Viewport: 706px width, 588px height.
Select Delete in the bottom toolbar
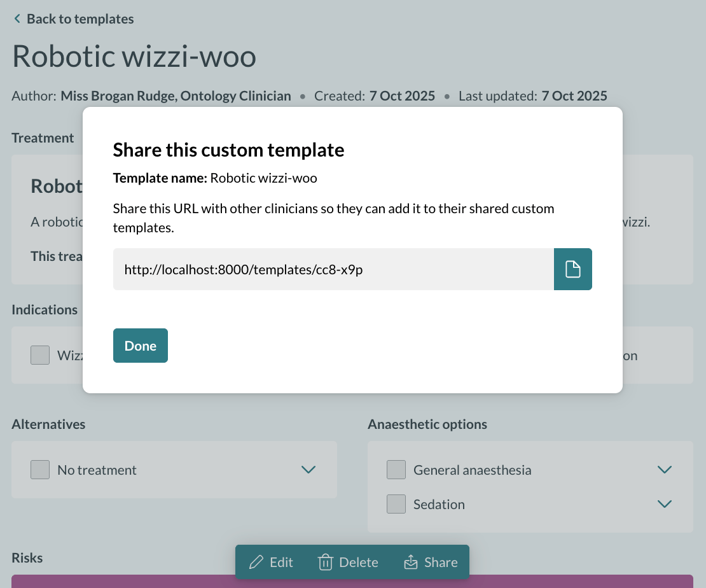[357, 562]
